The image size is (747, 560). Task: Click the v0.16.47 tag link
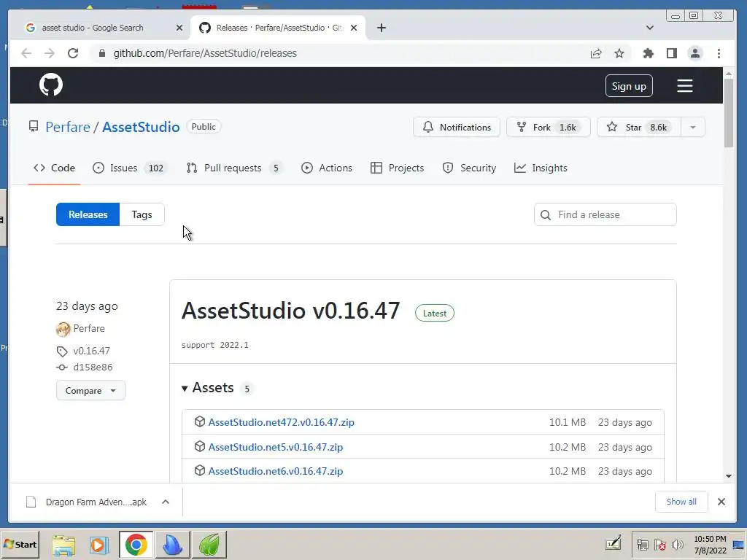pos(91,351)
